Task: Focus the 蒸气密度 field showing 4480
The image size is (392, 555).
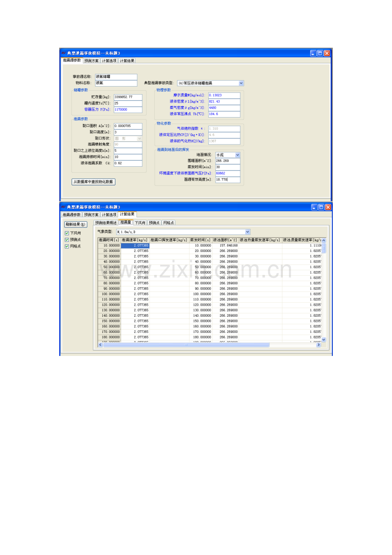Action: [224, 108]
